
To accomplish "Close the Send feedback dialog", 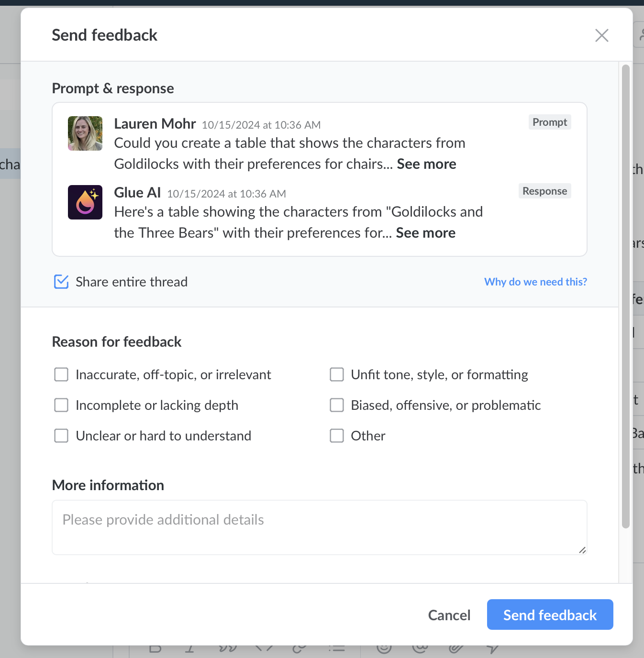I will click(x=601, y=35).
